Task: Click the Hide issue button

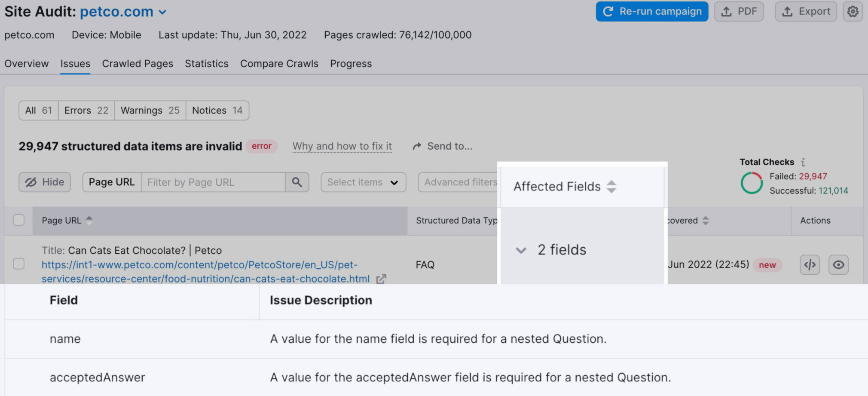Action: click(x=45, y=182)
